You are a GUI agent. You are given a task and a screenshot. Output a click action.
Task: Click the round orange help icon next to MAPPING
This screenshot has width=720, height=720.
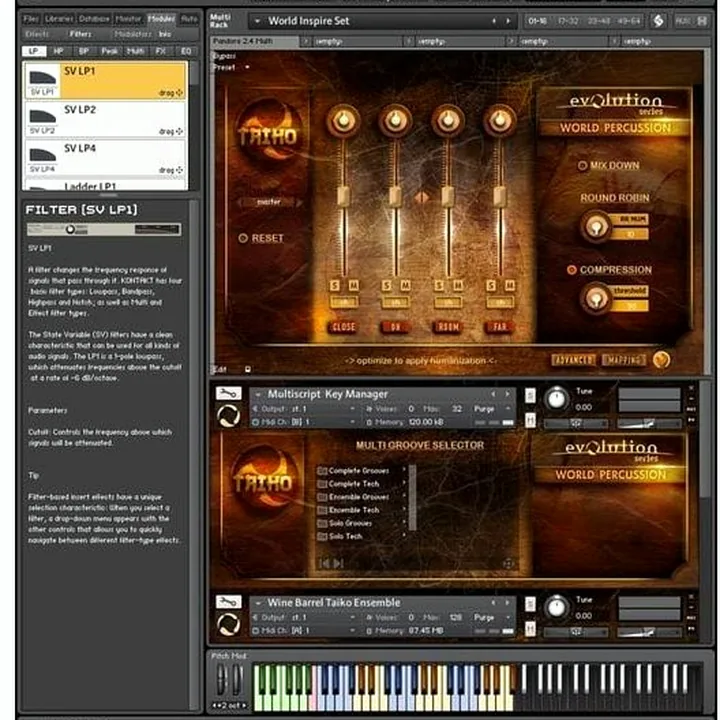[x=661, y=360]
